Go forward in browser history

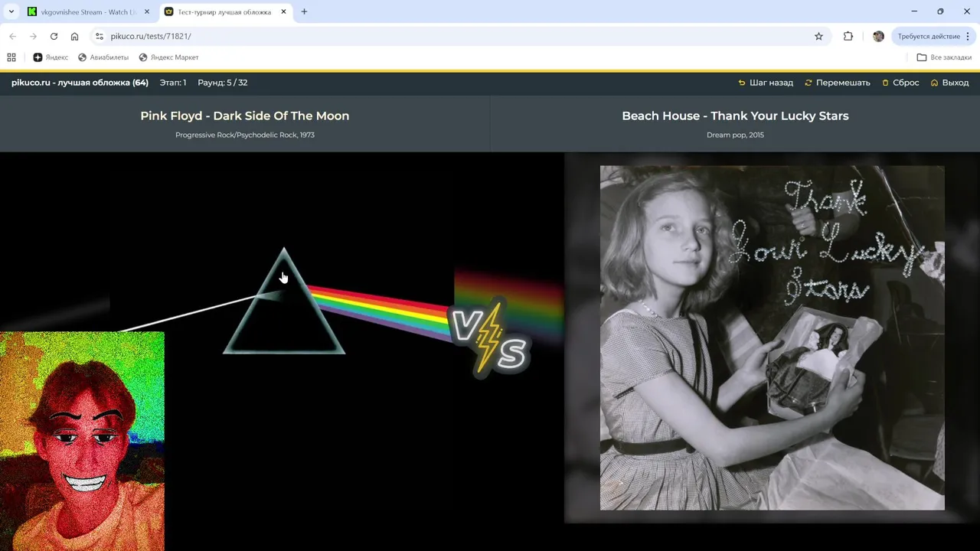[x=33, y=36]
